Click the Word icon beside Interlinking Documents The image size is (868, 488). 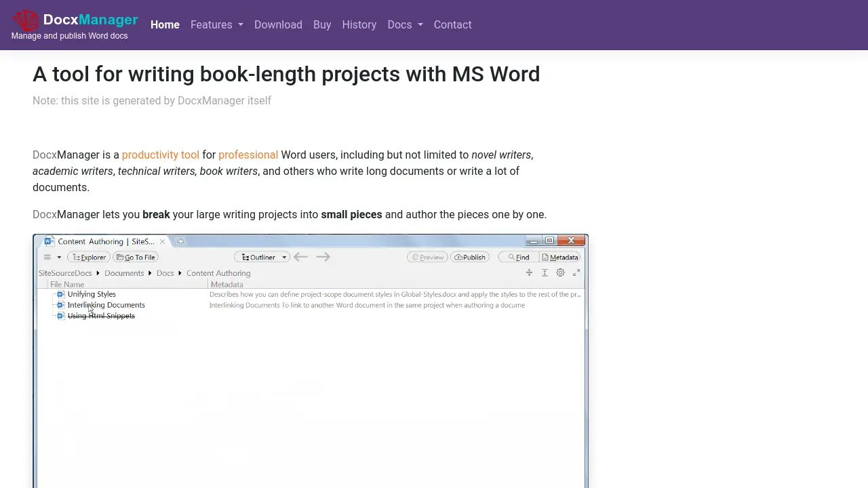60,305
